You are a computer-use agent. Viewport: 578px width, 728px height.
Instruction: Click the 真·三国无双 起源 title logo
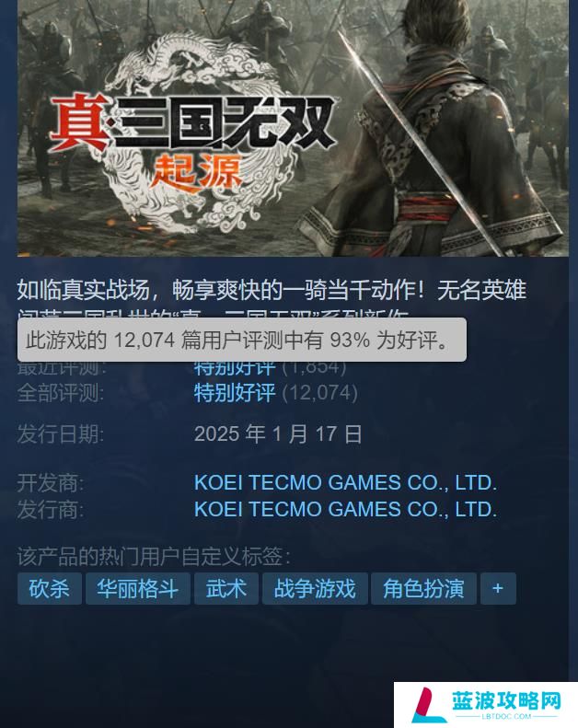click(192, 142)
